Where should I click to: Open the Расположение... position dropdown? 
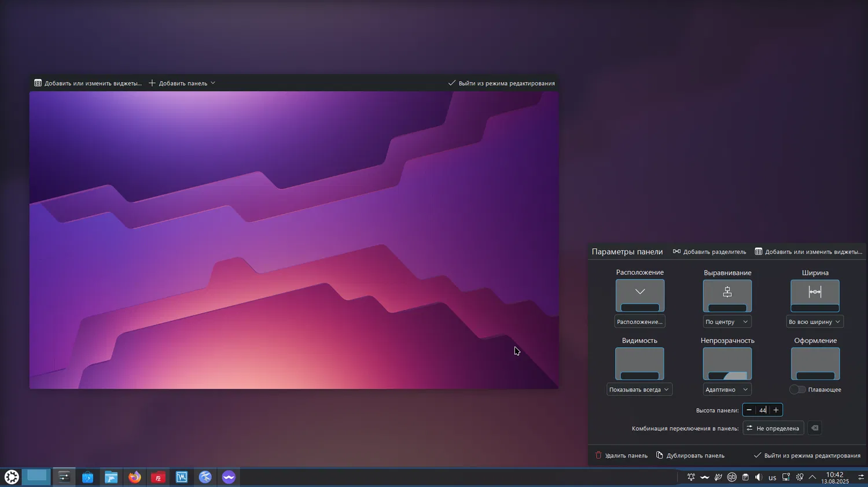click(x=639, y=322)
